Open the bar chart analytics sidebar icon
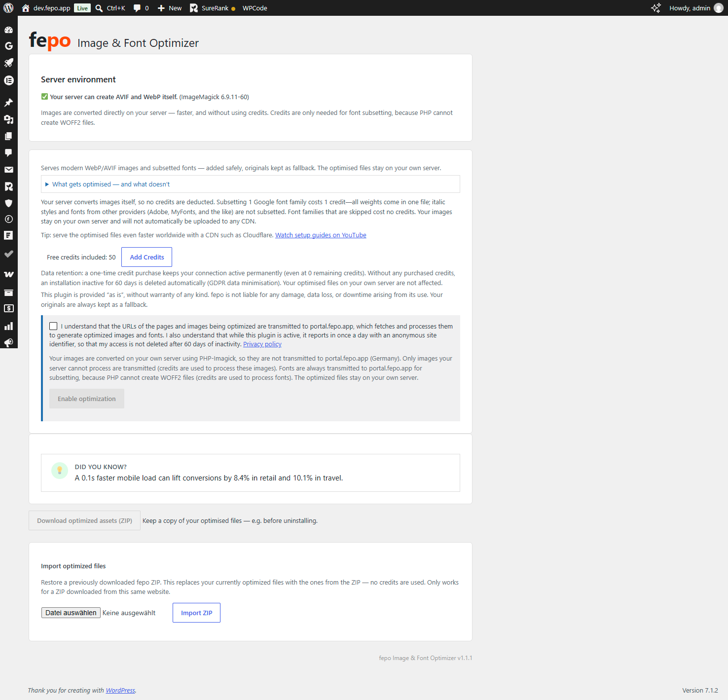The image size is (728, 700). (8, 326)
